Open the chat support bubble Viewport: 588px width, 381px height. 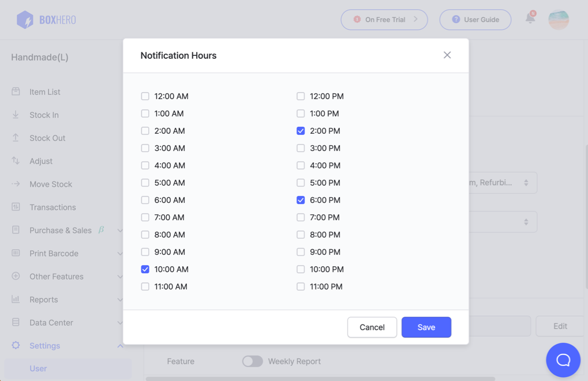coord(563,360)
